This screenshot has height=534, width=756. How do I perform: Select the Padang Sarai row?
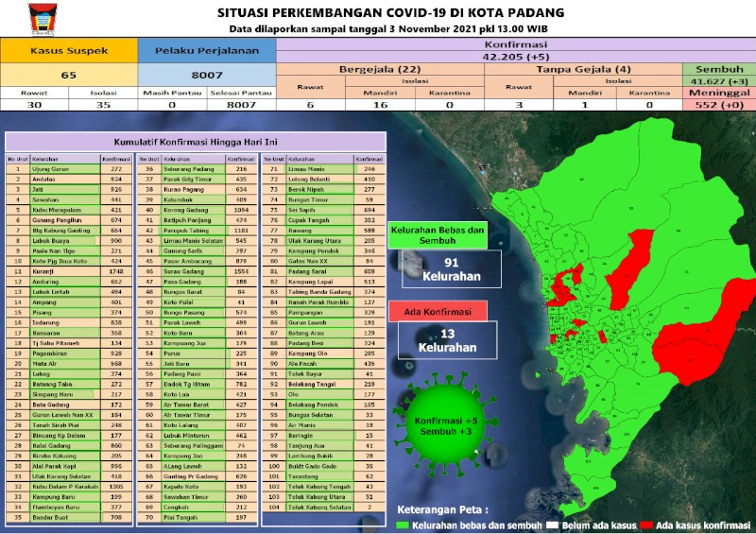tap(323, 271)
